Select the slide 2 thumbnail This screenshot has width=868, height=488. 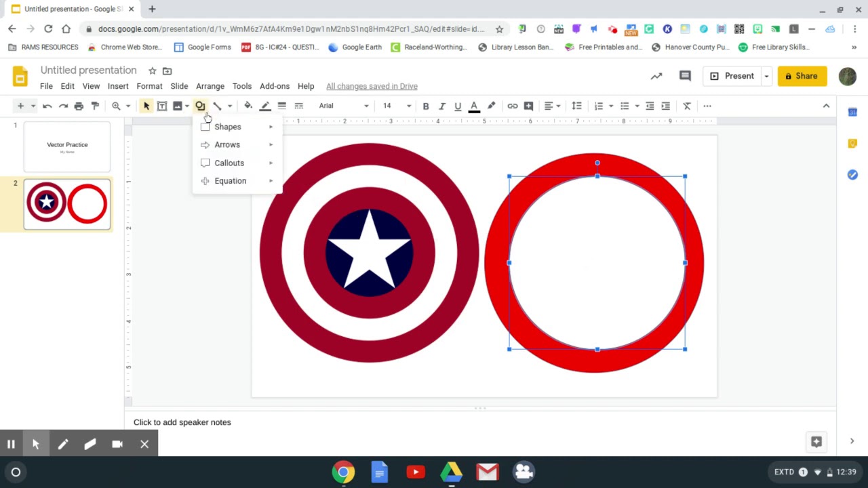[67, 204]
